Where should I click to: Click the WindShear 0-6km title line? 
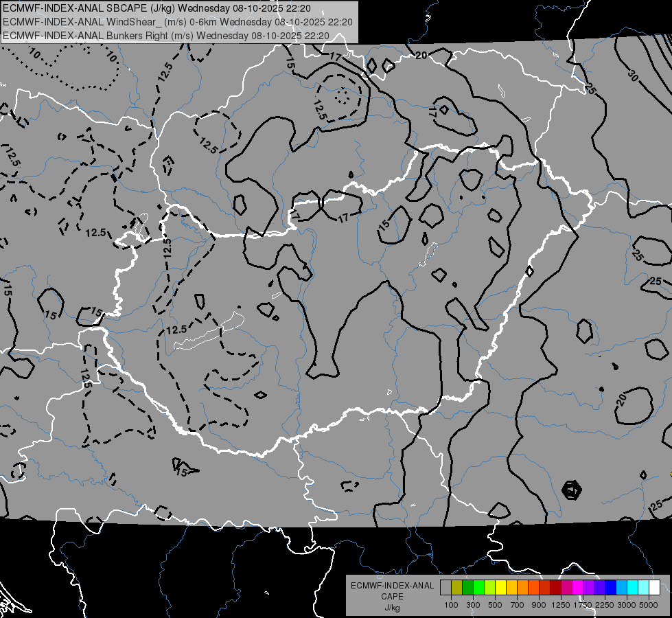[177, 22]
